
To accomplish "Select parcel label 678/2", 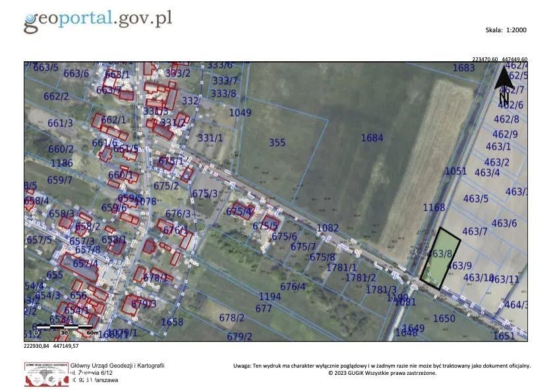I will [x=231, y=318].
